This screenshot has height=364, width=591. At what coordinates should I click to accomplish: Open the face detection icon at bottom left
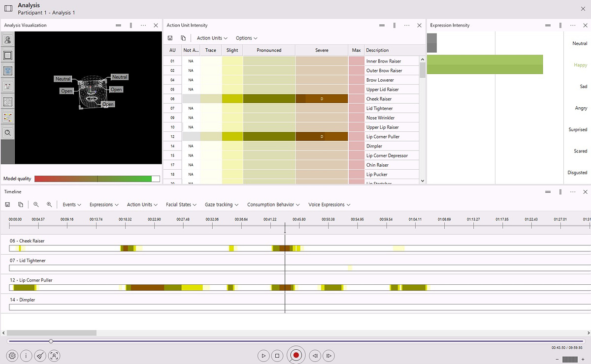54,355
